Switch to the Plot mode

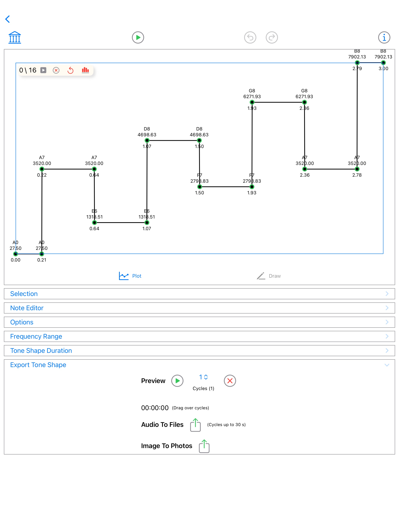[130, 276]
